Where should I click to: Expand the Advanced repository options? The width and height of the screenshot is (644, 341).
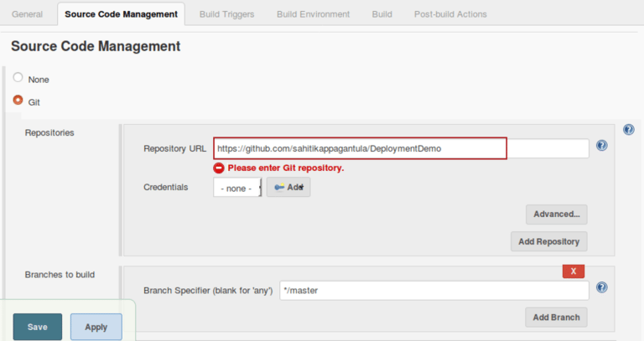pyautogui.click(x=557, y=214)
